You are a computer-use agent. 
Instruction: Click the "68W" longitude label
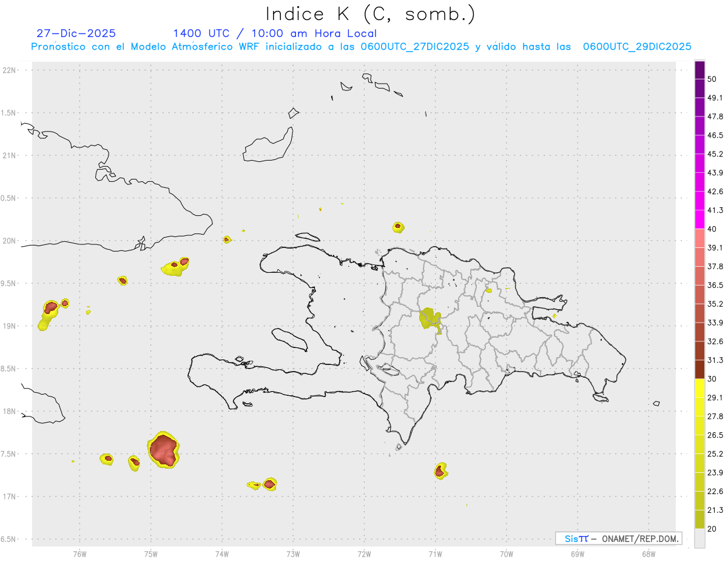(x=649, y=554)
